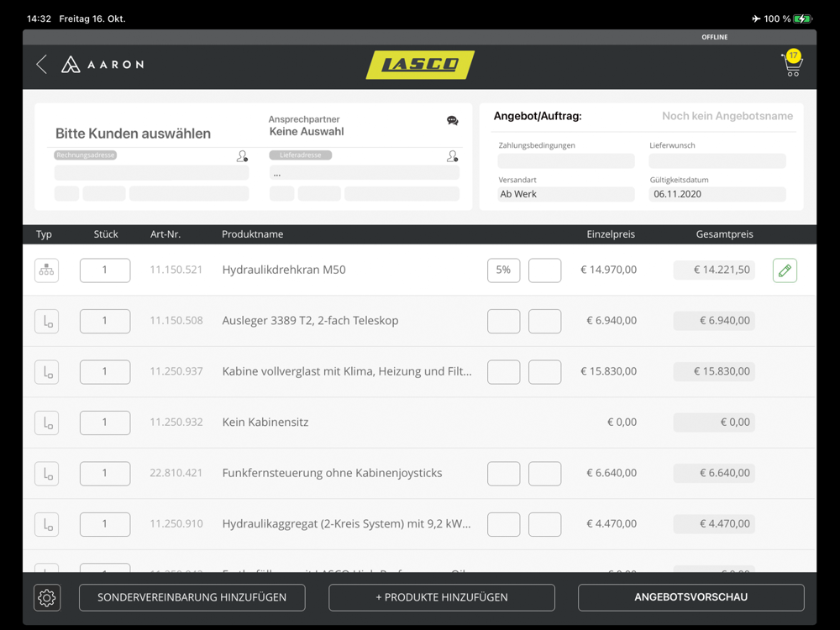Click total price € 15.830,00
This screenshot has width=840, height=630.
pos(714,372)
